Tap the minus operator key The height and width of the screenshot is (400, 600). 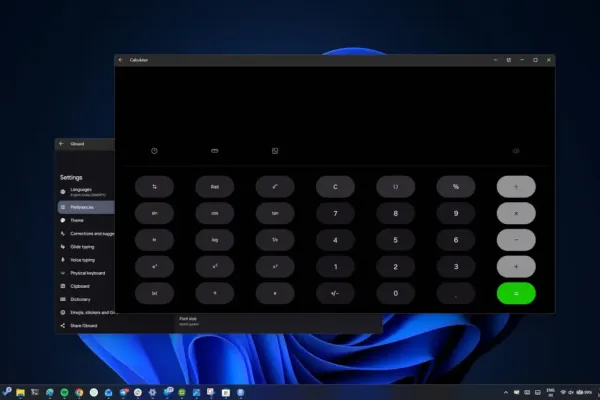click(x=516, y=240)
